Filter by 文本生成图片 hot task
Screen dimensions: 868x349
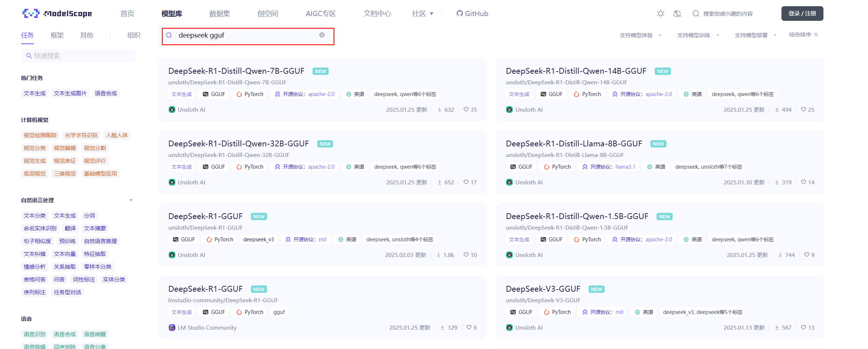[x=70, y=93]
